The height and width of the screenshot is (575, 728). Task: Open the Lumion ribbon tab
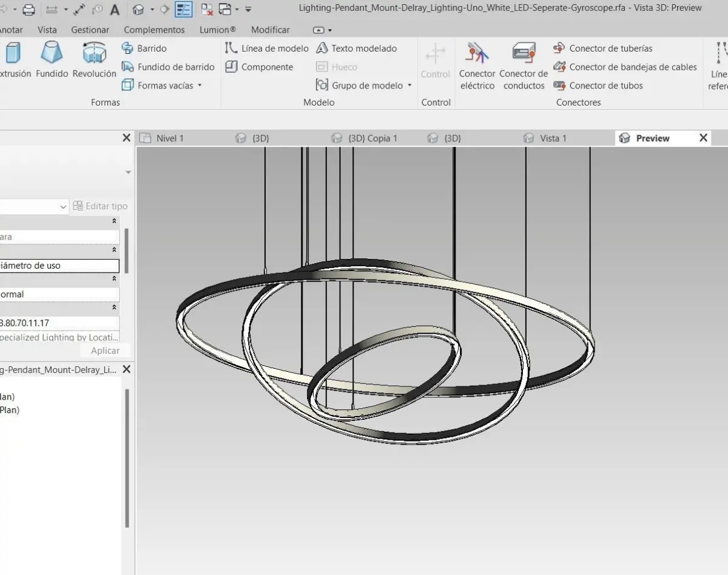click(x=218, y=30)
